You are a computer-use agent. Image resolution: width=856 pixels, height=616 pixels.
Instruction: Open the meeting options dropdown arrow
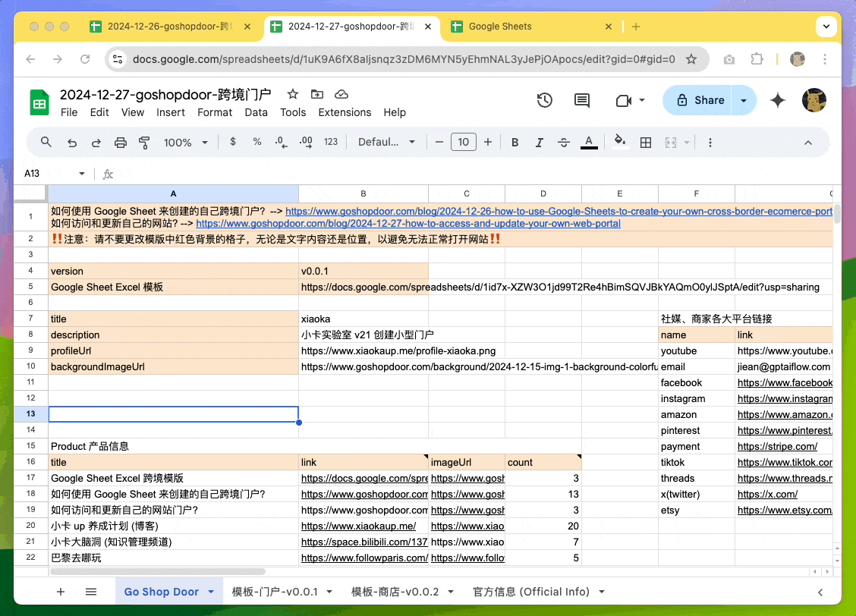click(642, 100)
